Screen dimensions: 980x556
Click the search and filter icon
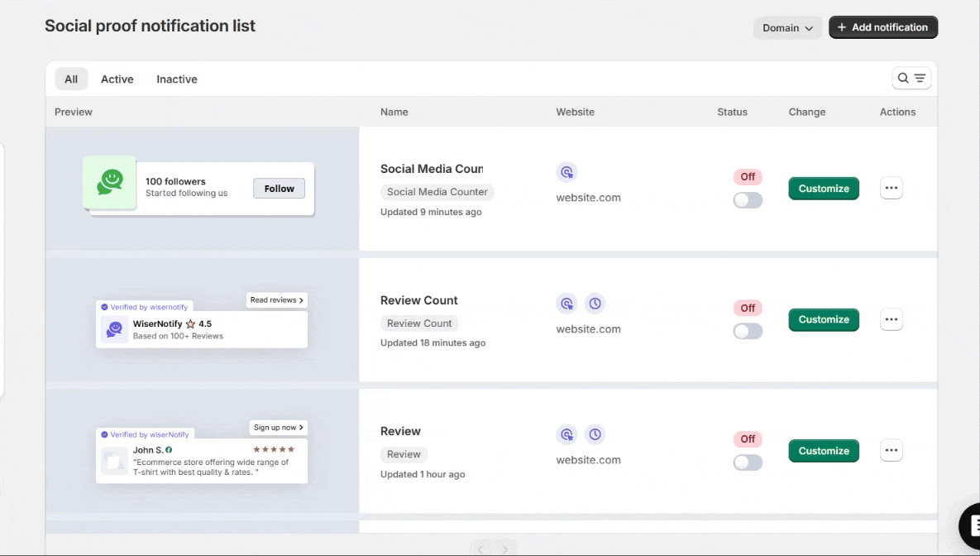coord(911,79)
